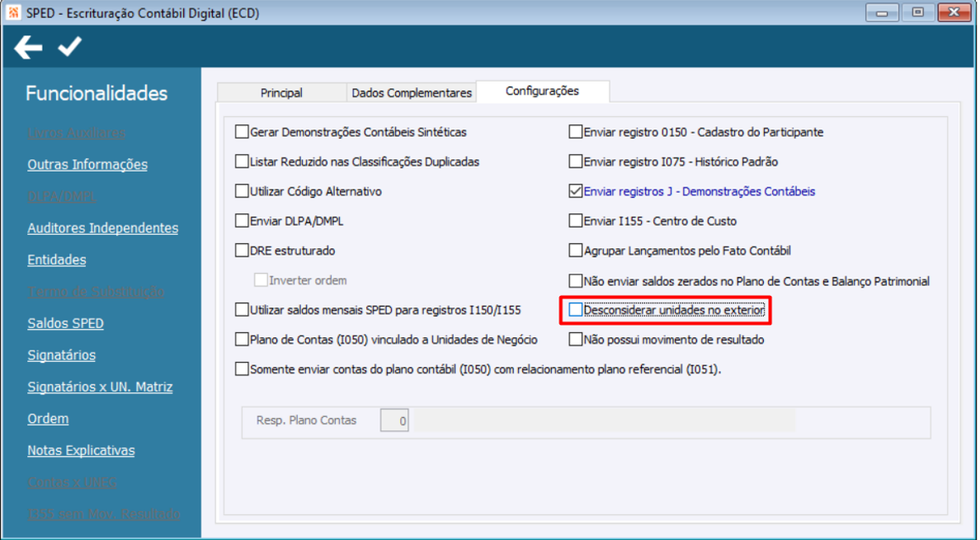Screen dimensions: 980x540
Task: Click the Resp. Plano Contas code field
Action: [394, 420]
